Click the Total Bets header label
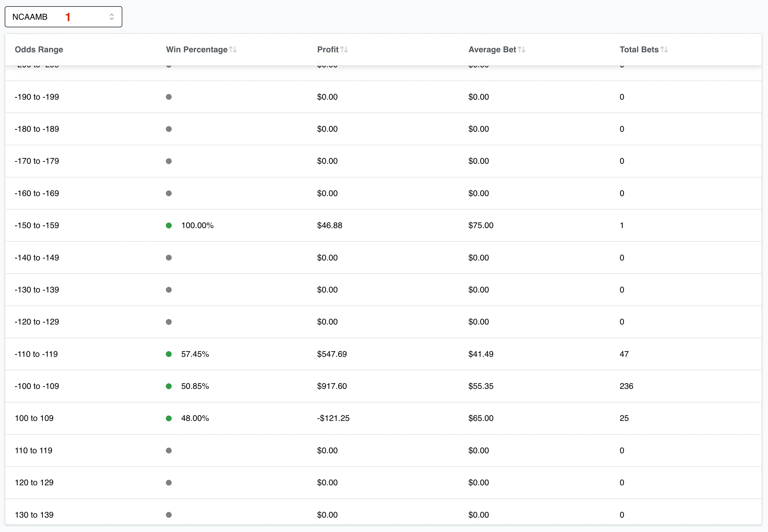 [639, 50]
